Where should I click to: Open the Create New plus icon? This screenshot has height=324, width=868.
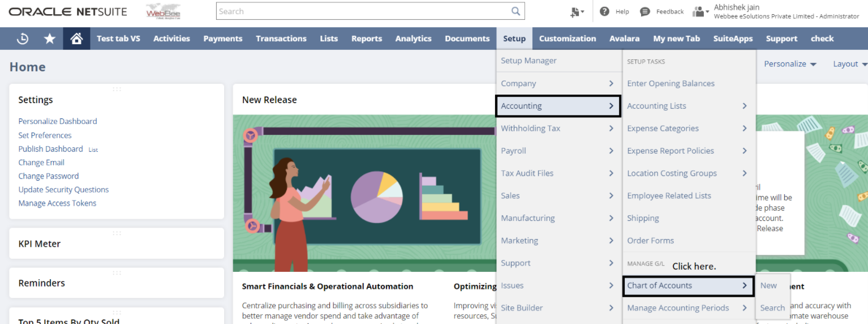[577, 12]
